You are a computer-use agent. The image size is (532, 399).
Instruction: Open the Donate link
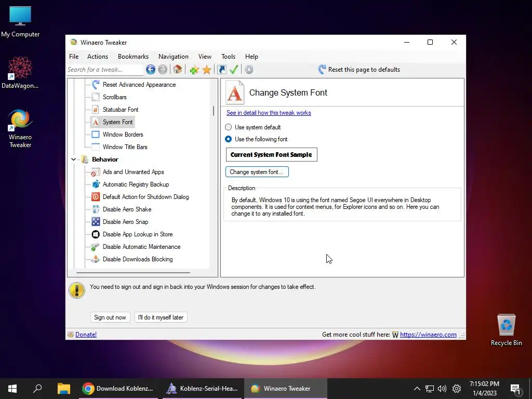(86, 335)
